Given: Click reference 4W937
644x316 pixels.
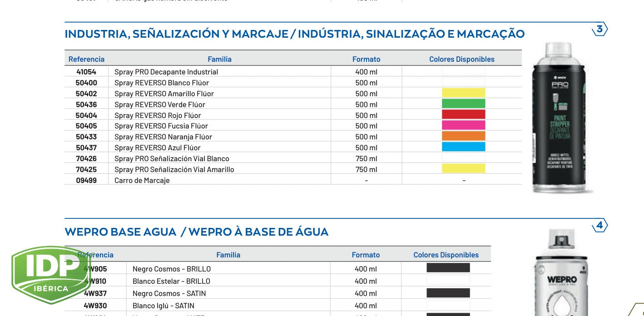Looking at the screenshot, I should (x=95, y=293).
